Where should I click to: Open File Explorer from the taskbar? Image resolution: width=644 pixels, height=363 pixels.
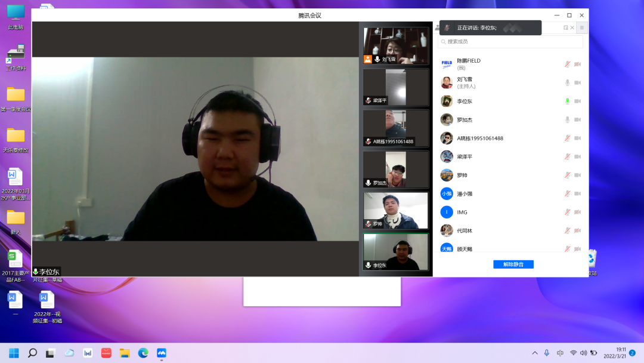(125, 353)
